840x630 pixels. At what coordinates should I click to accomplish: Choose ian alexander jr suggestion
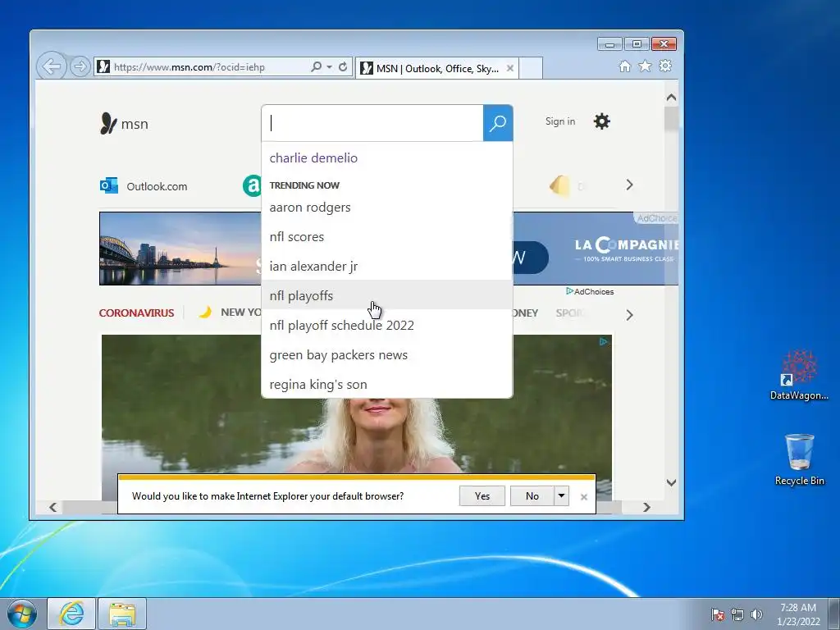[x=387, y=267]
